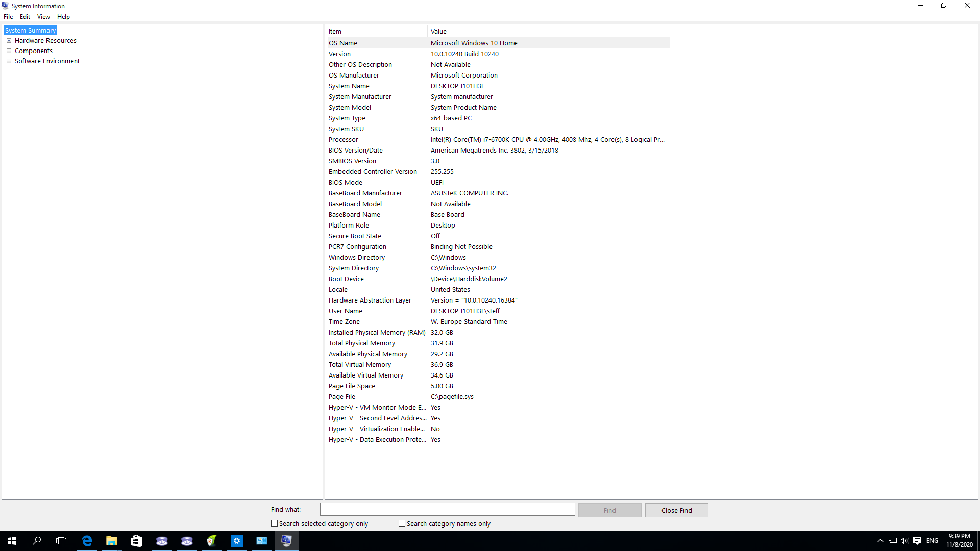Enable Search category names only checkbox

402,523
